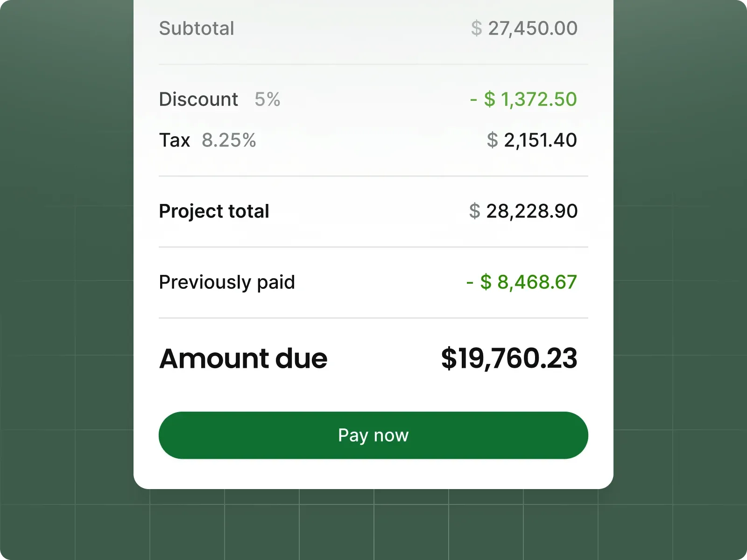Click the Project total amount $28,228.90
This screenshot has width=747, height=560.
tap(524, 211)
